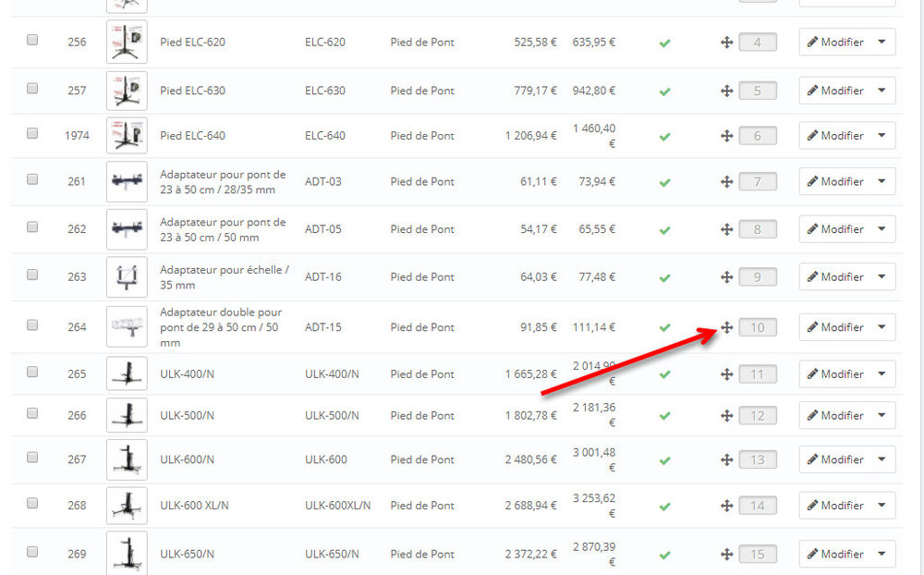924x575 pixels.
Task: Click Modifier for Adaptateur ADT-03
Action: click(835, 181)
